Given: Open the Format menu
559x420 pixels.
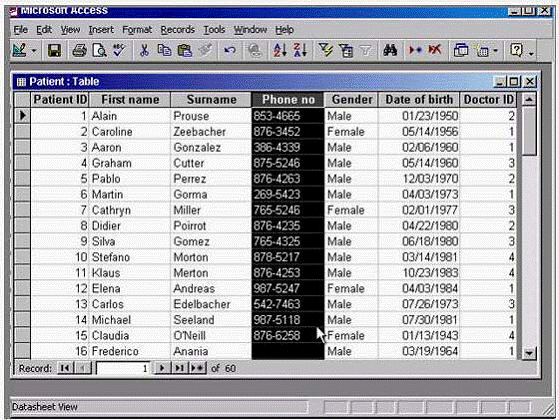Looking at the screenshot, I should pos(137,30).
